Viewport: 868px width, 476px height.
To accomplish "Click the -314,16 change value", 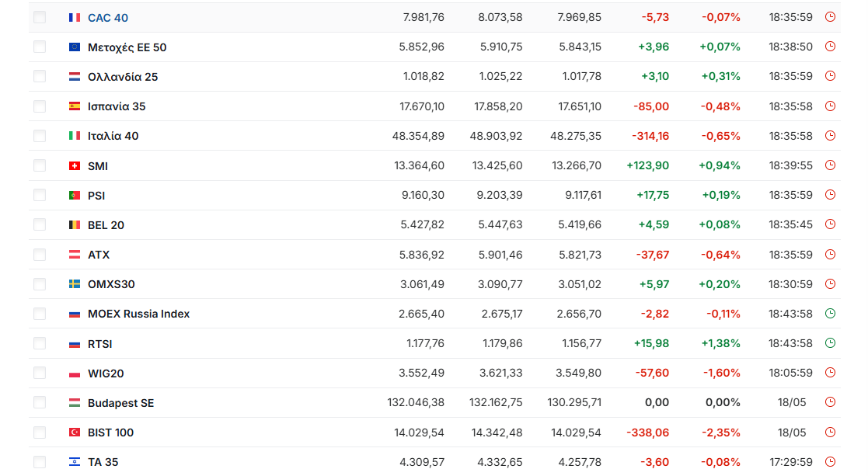I will tap(650, 136).
